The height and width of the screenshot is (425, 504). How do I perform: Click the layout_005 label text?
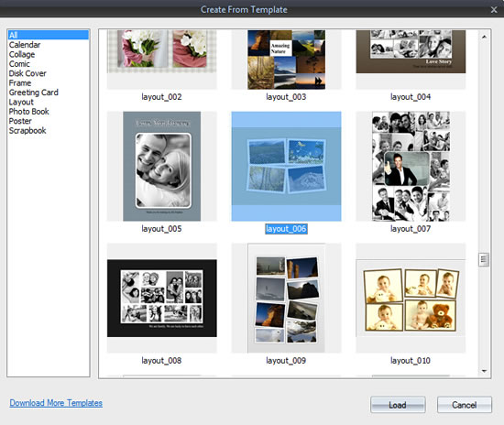[x=161, y=229]
